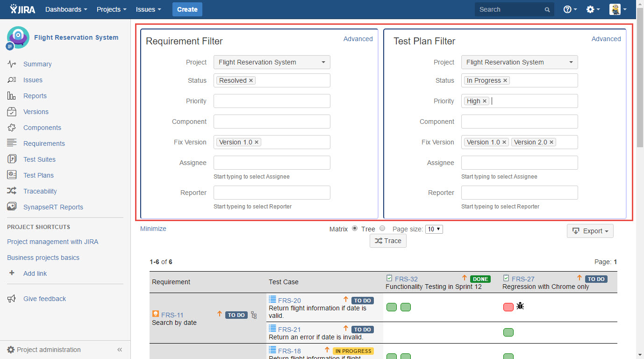The width and height of the screenshot is (644, 359).
Task: Open the FRS-18 test case link
Action: pos(289,351)
